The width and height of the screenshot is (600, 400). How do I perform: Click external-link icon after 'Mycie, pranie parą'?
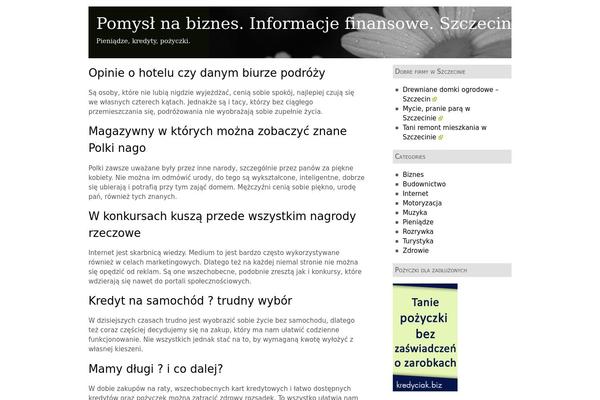coord(440,118)
